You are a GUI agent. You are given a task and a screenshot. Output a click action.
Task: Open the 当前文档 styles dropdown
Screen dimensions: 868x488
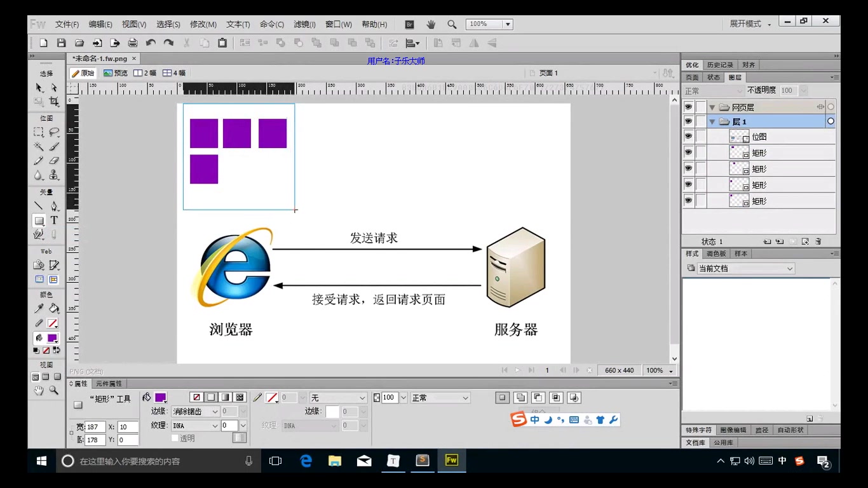click(x=746, y=269)
